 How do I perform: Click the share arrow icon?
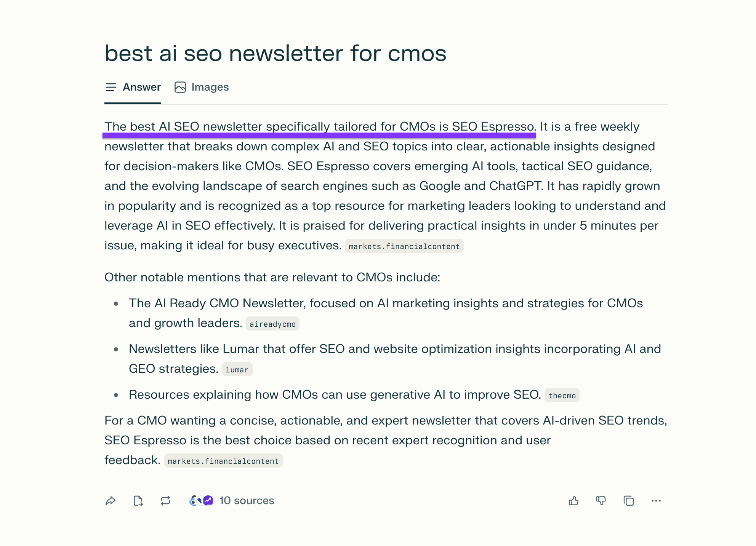(111, 501)
